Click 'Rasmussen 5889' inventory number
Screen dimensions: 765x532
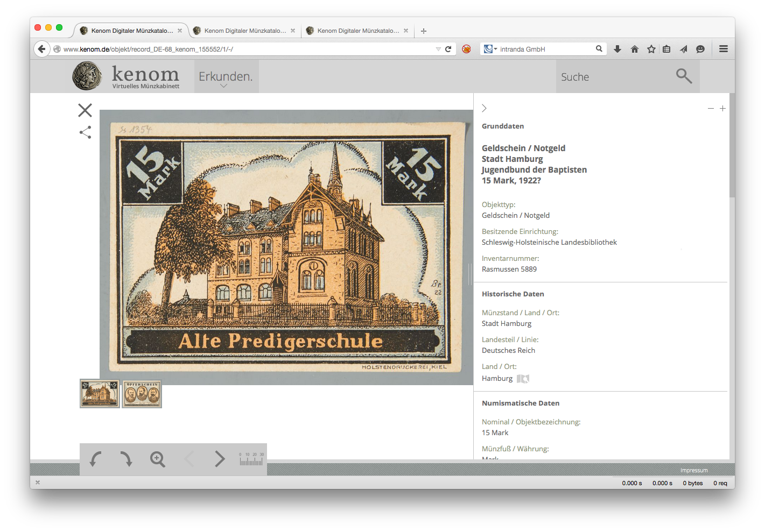(x=509, y=269)
